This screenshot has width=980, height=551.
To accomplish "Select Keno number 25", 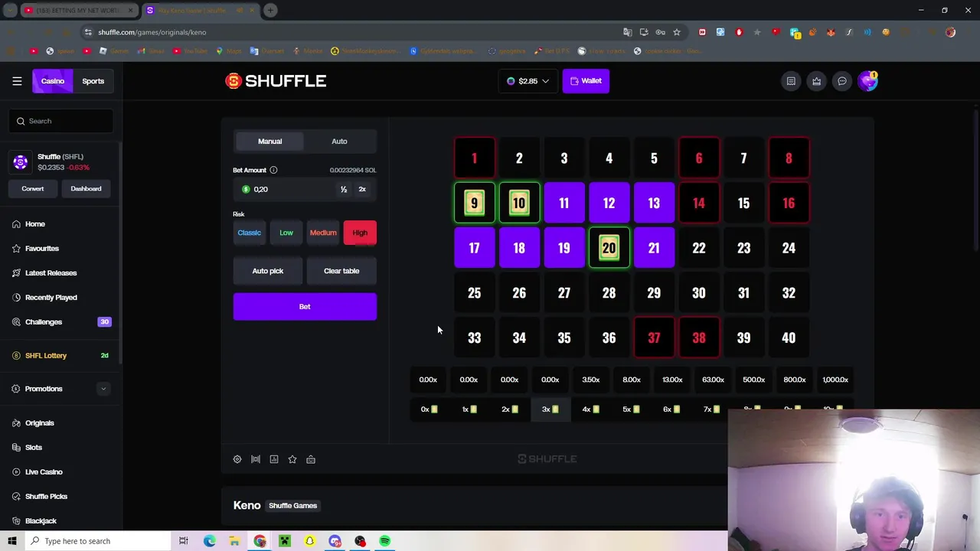I will (x=474, y=293).
